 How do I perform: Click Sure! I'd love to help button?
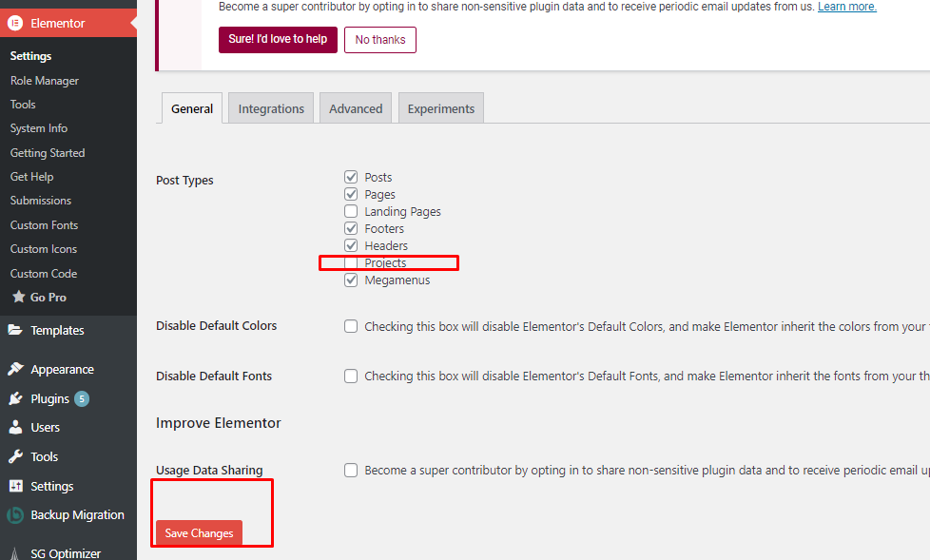(x=278, y=39)
